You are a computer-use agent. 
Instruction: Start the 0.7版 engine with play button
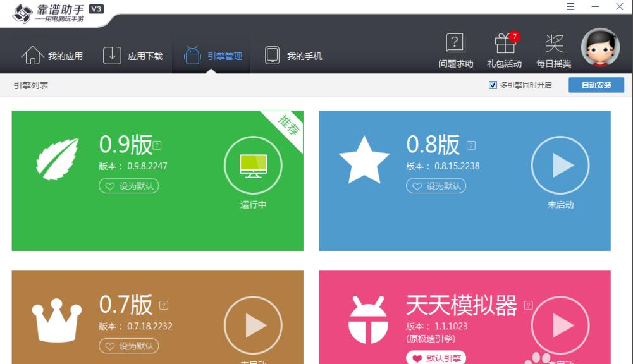[x=253, y=325]
